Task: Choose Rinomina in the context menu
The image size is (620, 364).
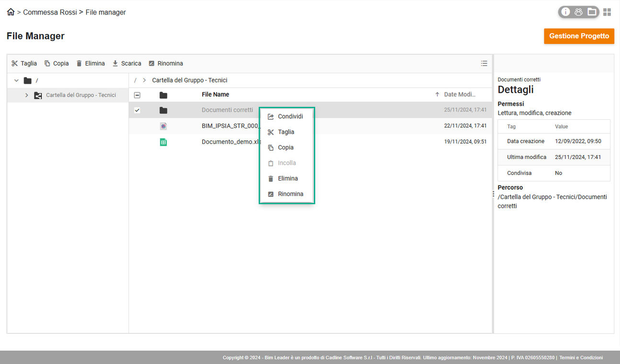Action: 287,194
